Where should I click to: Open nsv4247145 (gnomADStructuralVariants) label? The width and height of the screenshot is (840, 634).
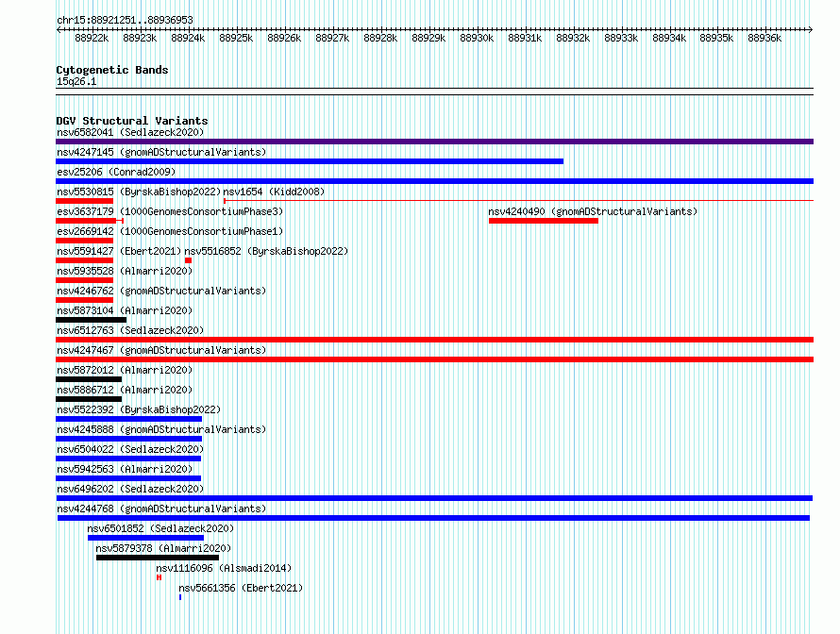pos(161,152)
